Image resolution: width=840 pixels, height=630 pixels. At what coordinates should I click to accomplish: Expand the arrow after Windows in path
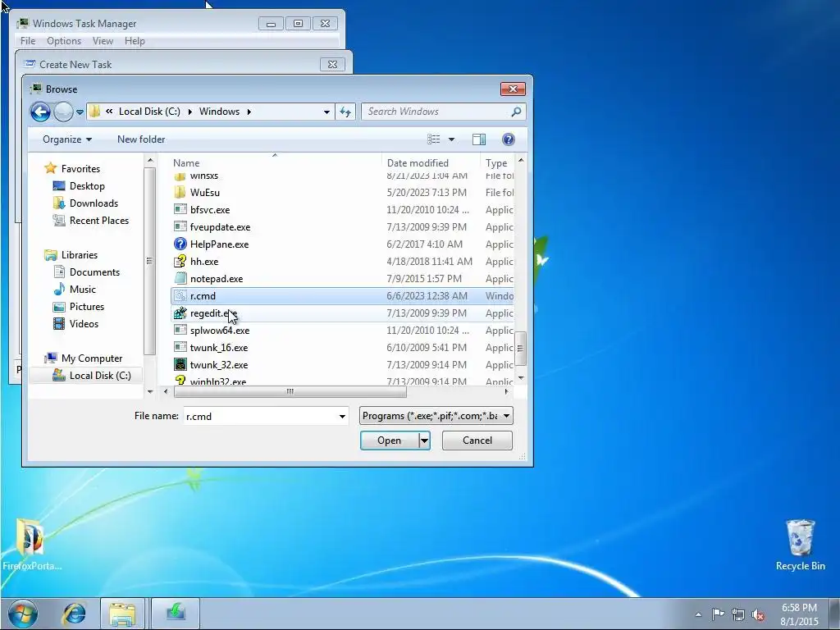249,112
